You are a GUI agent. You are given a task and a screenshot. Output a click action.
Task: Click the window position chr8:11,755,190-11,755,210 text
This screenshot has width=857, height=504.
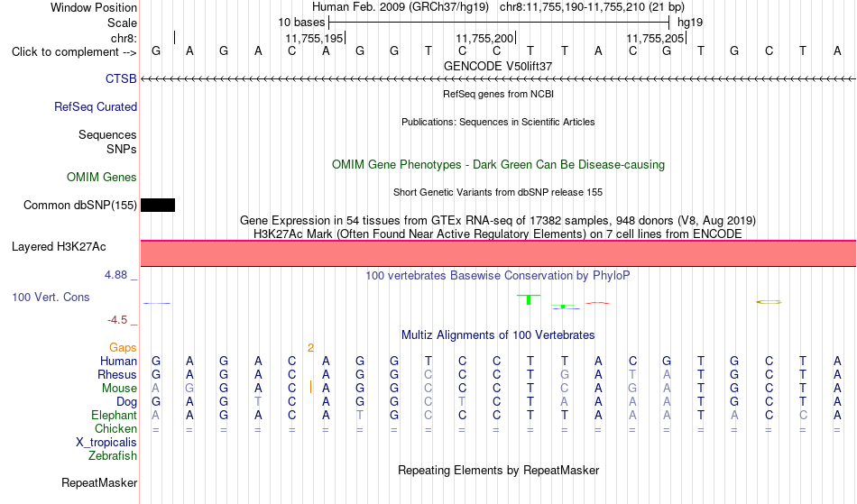592,7
